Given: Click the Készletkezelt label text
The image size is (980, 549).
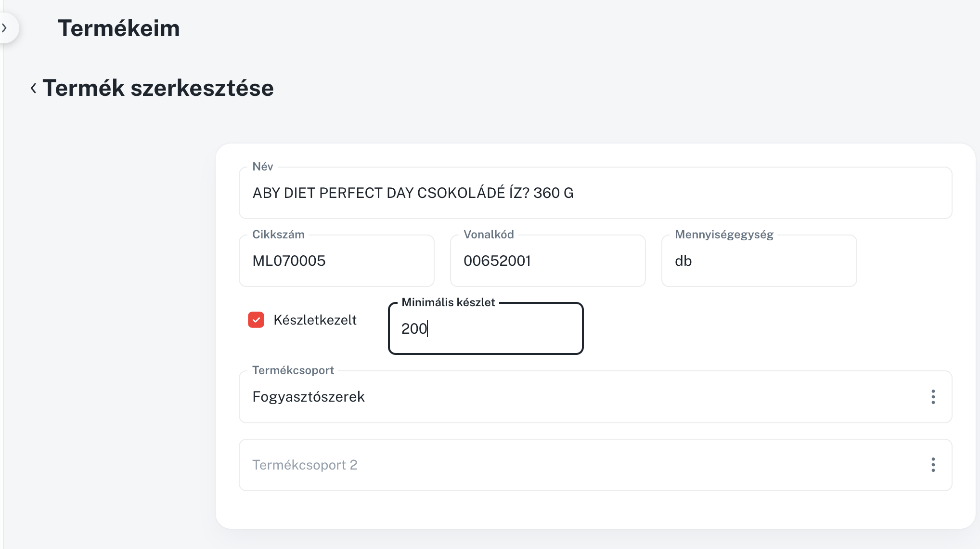Looking at the screenshot, I should pos(315,320).
